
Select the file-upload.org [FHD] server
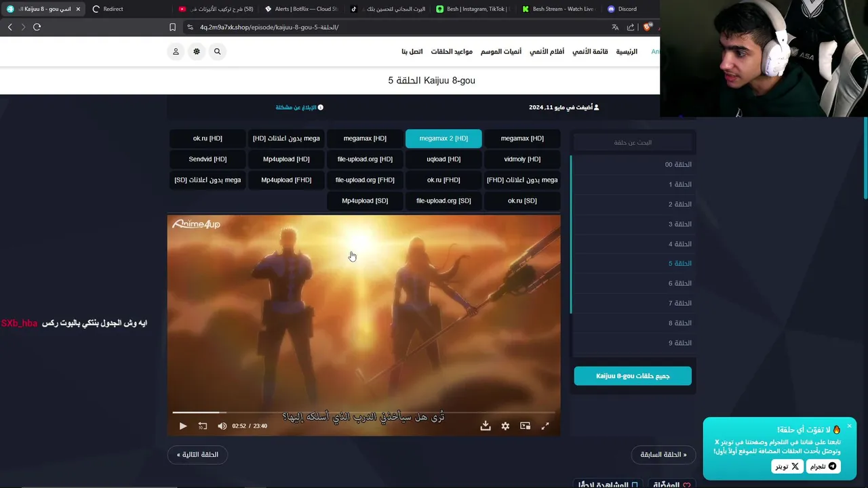[x=365, y=180]
